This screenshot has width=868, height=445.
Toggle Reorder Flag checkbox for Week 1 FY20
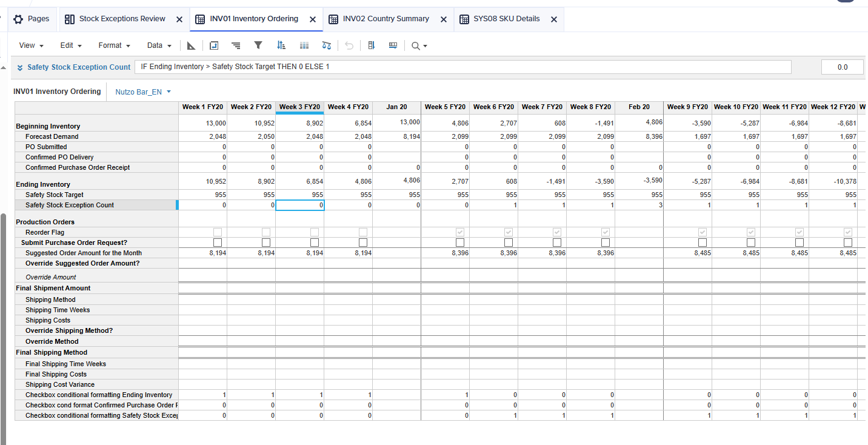pyautogui.click(x=218, y=232)
